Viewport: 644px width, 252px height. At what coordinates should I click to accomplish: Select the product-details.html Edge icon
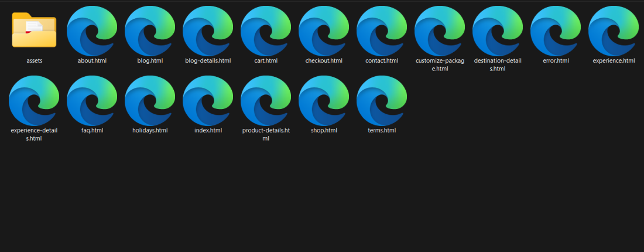(x=266, y=101)
